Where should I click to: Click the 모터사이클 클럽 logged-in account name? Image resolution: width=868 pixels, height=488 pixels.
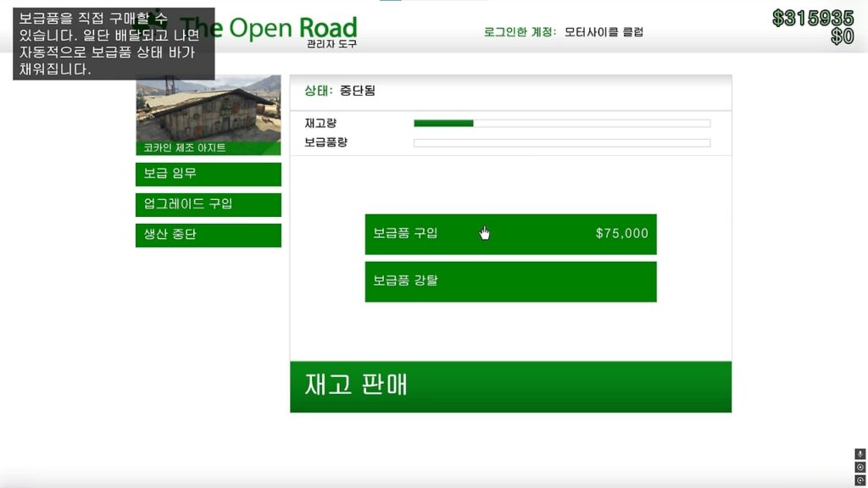point(604,32)
